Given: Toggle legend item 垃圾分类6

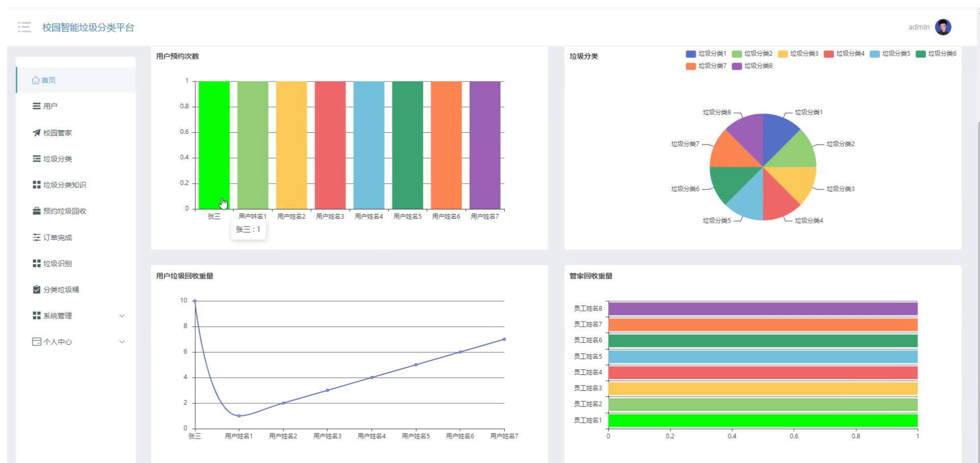Looking at the screenshot, I should (x=936, y=54).
